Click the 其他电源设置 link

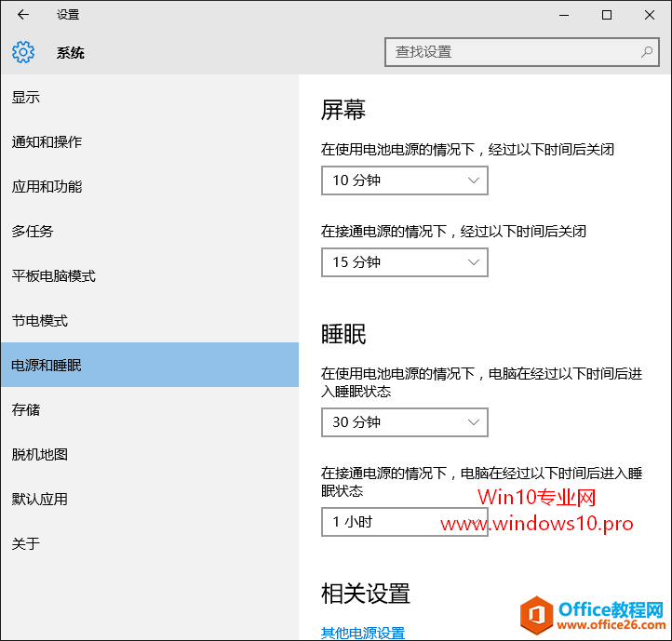[363, 633]
